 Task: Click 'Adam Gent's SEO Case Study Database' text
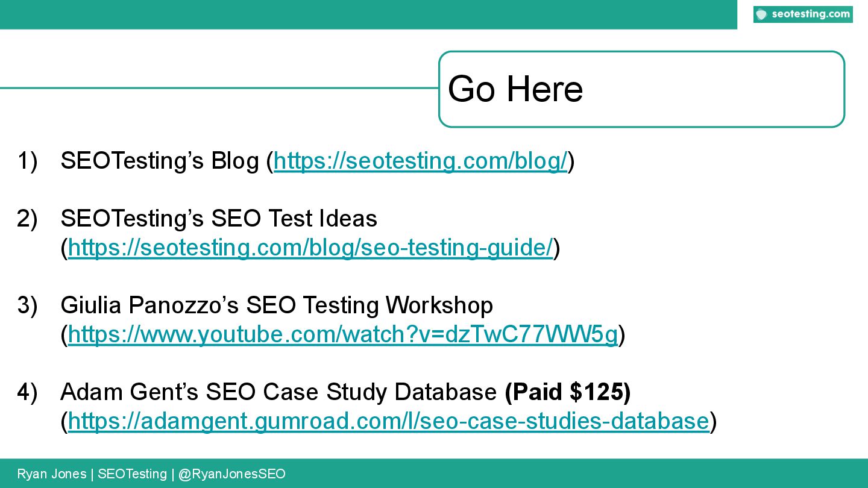(278, 392)
